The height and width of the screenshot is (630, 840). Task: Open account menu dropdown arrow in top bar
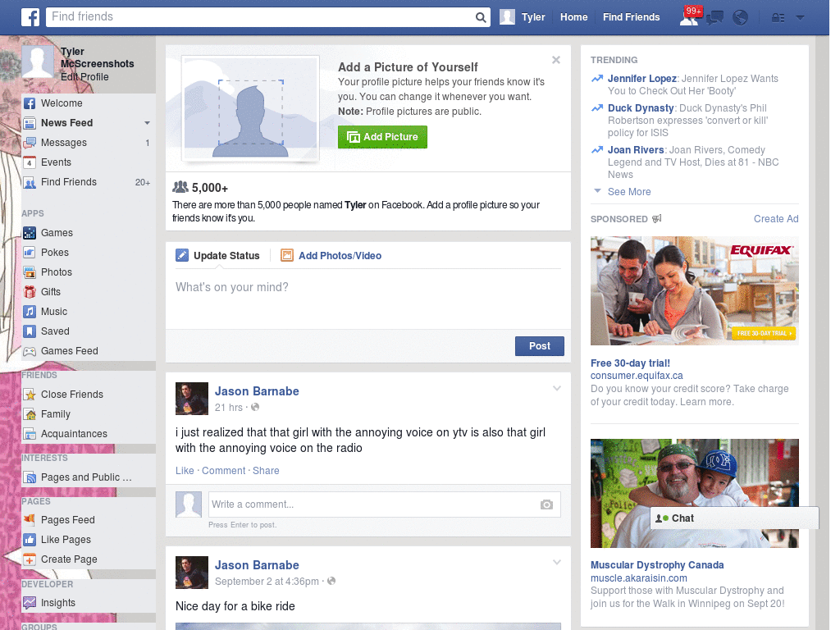[x=801, y=18]
